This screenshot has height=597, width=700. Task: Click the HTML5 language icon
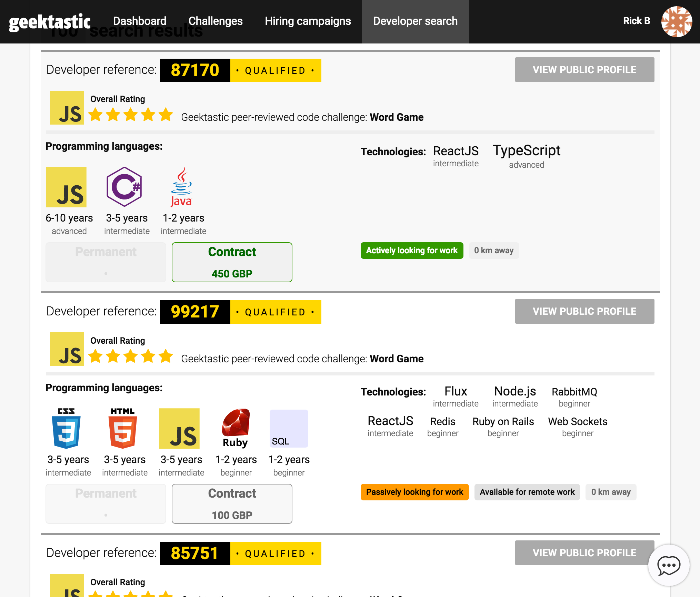click(x=123, y=428)
